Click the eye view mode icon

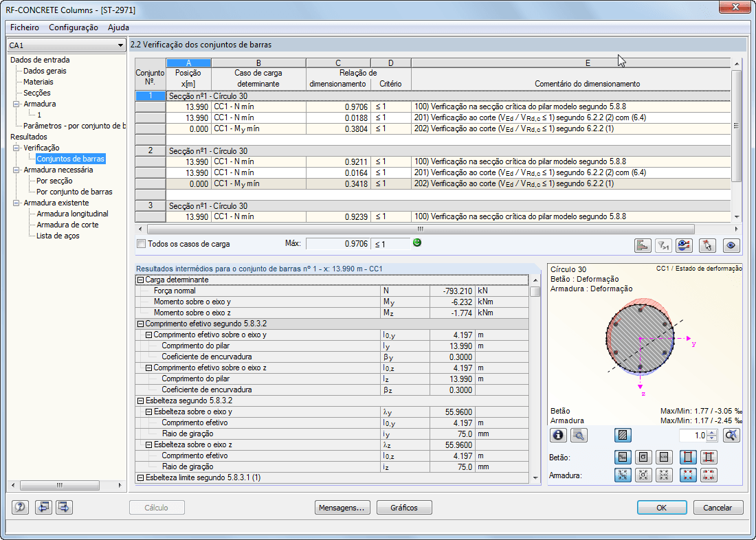pyautogui.click(x=731, y=245)
